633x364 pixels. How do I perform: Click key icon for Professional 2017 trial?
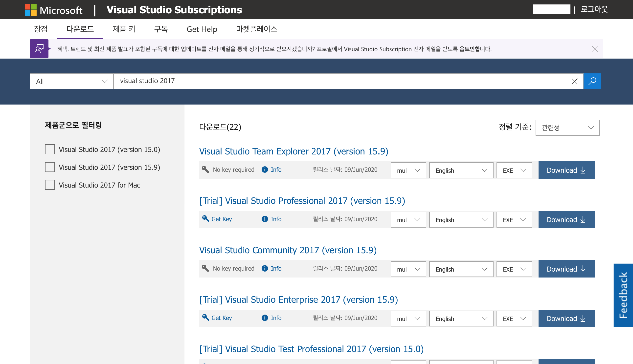pyautogui.click(x=205, y=219)
